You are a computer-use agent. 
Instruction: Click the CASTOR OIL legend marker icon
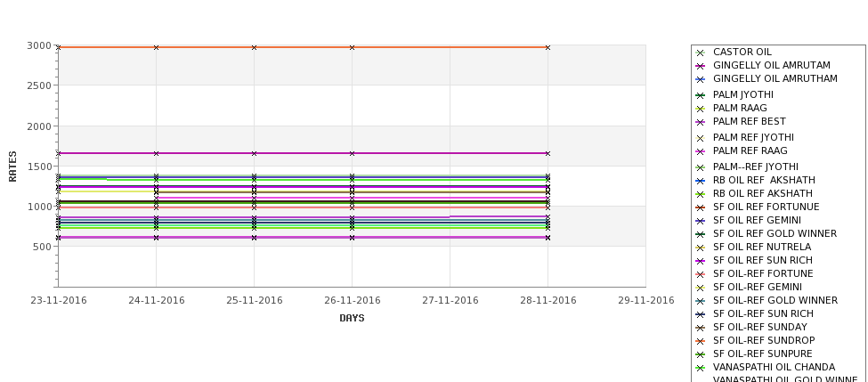(700, 53)
